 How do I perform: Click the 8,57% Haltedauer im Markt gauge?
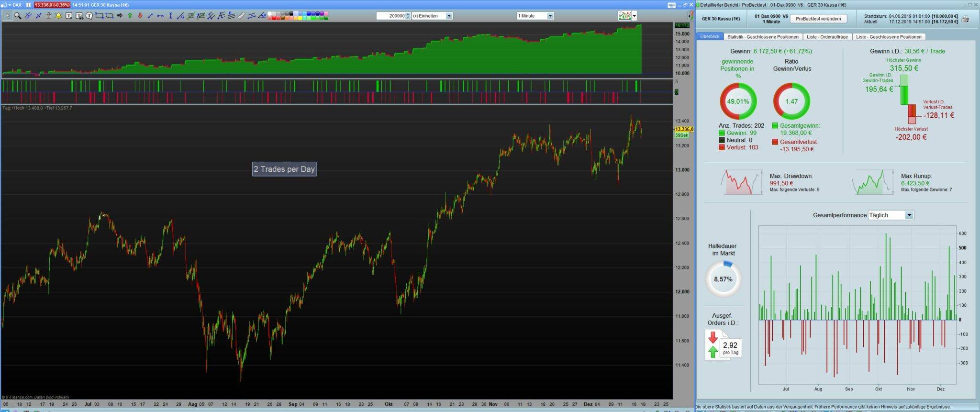[x=723, y=279]
